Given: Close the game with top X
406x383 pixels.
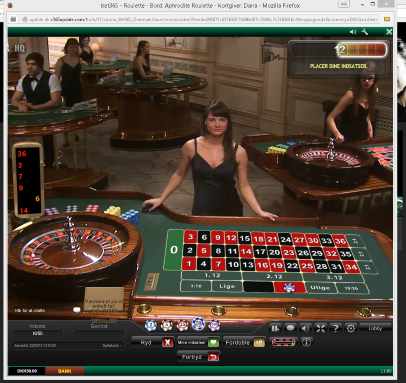Looking at the screenshot, I should pos(389,32).
